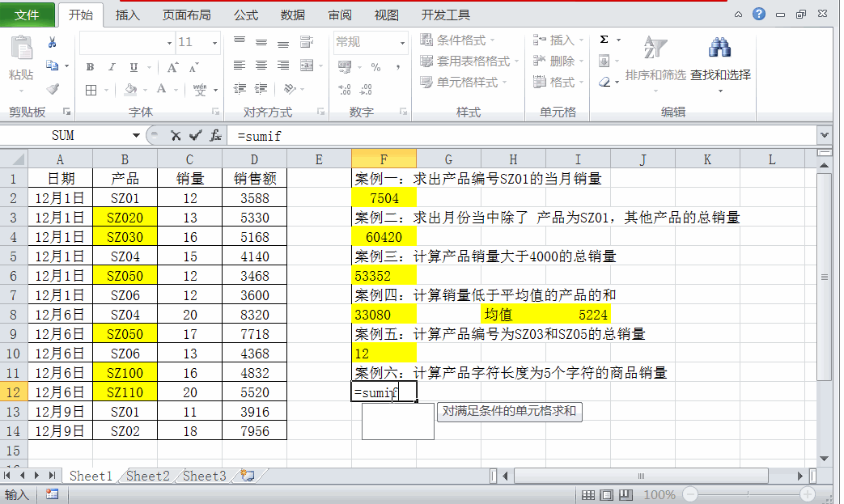The image size is (844, 504).
Task: Toggle Wrap Text
Action: pos(306,42)
